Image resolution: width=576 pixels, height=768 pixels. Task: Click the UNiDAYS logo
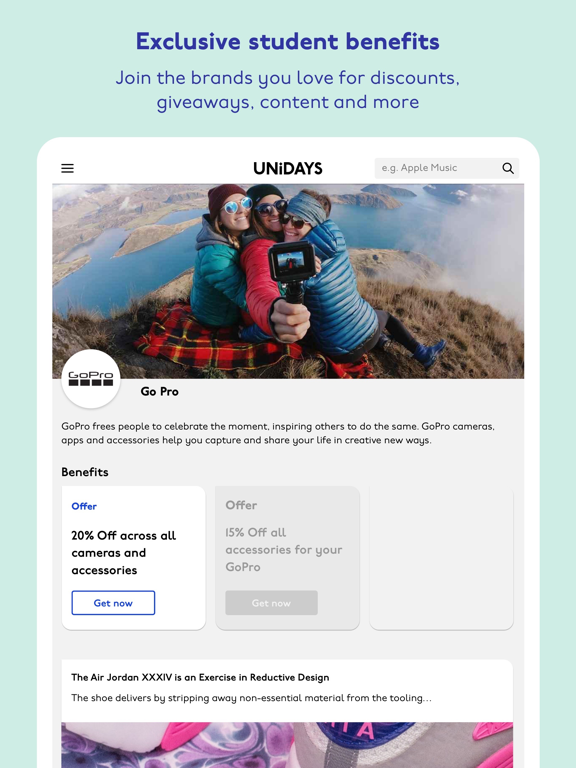point(288,168)
